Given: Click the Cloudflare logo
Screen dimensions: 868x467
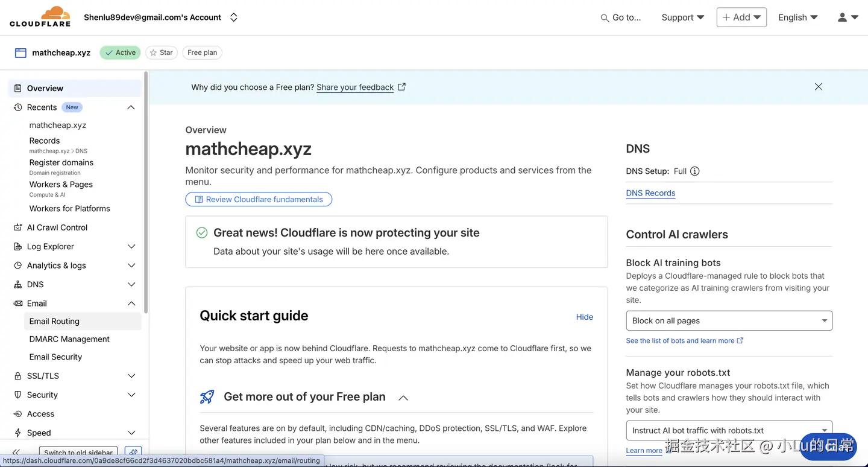Looking at the screenshot, I should pyautogui.click(x=40, y=17).
